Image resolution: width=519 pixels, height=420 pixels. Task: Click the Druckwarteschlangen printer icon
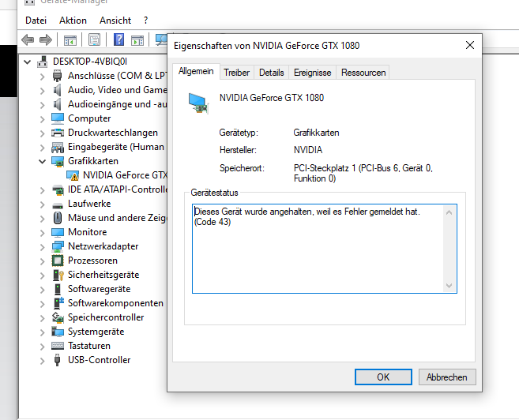[x=58, y=133]
